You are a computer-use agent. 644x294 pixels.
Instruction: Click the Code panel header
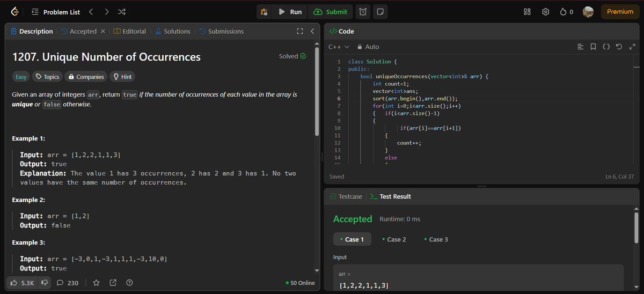click(x=341, y=32)
